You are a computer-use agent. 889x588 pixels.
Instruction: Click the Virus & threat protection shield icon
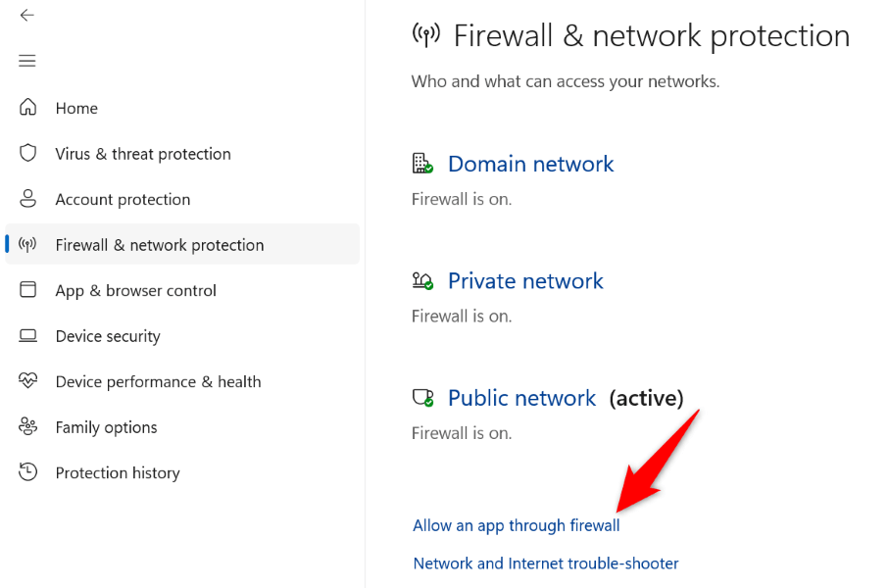27,153
